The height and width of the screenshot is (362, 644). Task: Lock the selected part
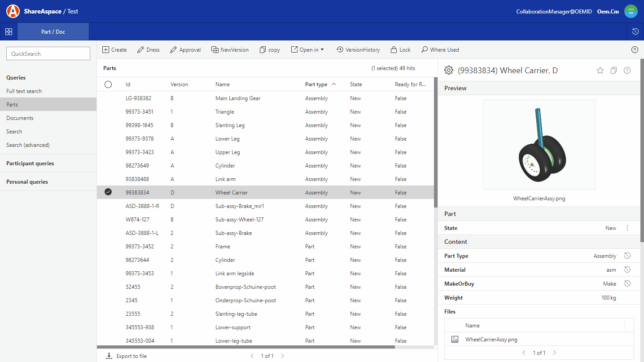point(400,49)
